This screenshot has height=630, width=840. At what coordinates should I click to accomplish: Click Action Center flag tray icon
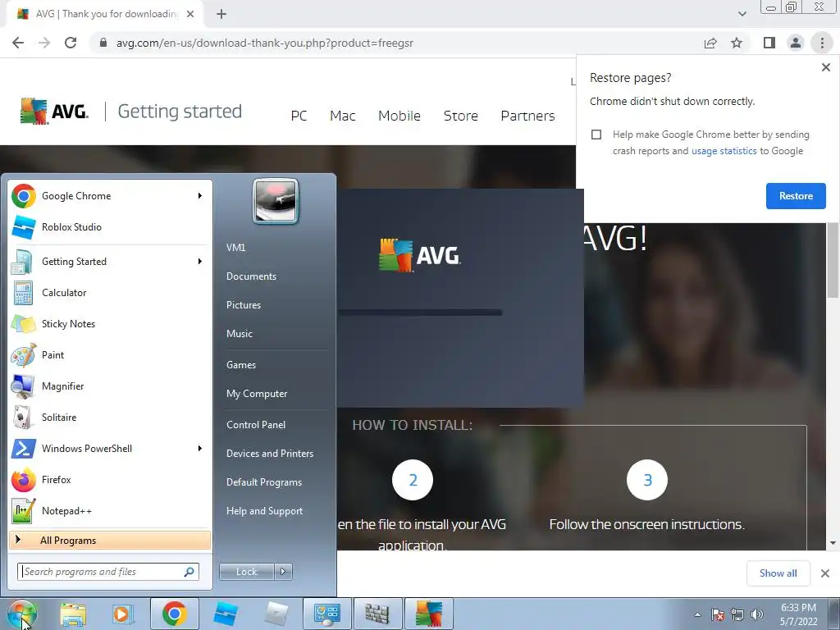pos(718,614)
